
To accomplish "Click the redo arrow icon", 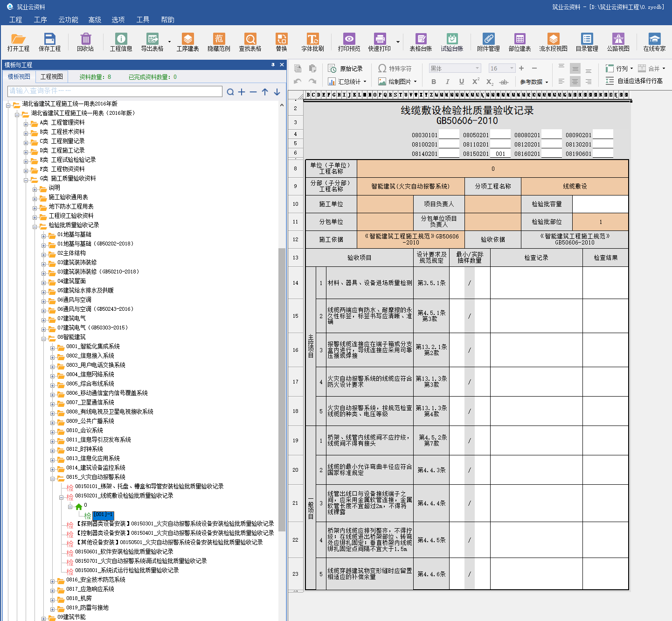I will point(312,81).
